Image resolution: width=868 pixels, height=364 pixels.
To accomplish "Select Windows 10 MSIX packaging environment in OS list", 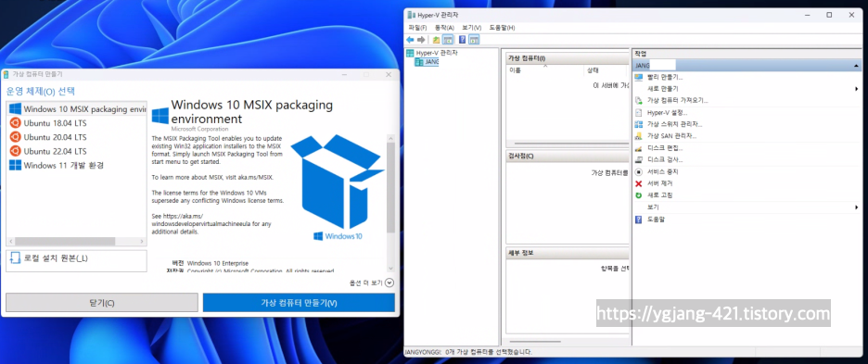I will coord(77,109).
